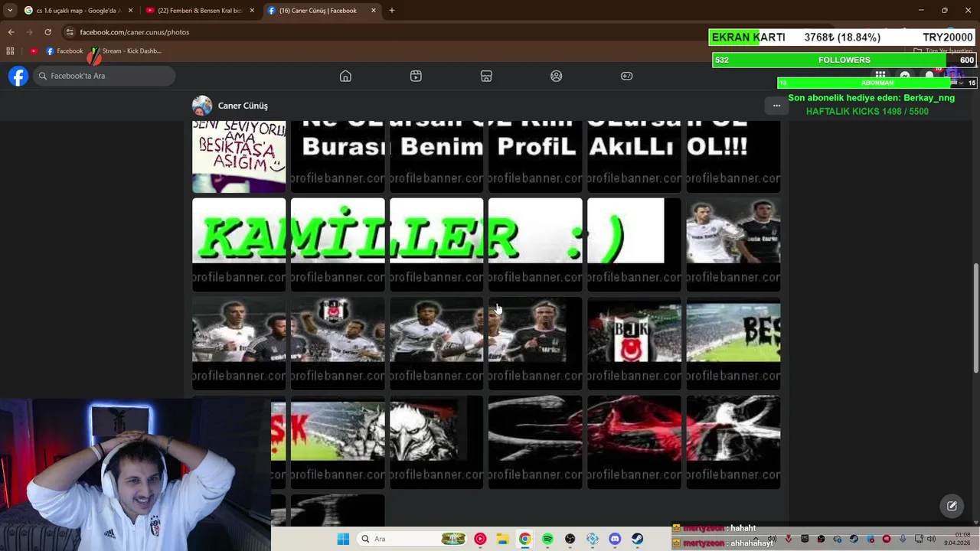This screenshot has width=980, height=551.
Task: Click the FOLLOWERS progress bar overlay
Action: (x=844, y=60)
